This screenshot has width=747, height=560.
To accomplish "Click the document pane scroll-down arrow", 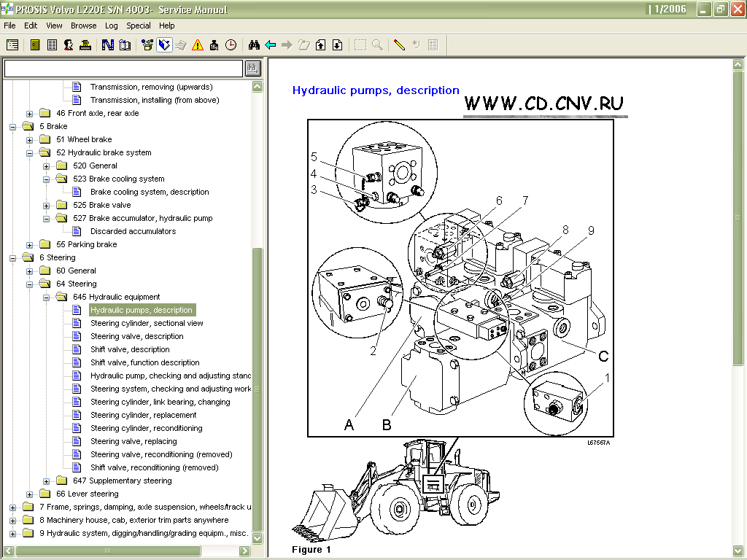I will pos(738,551).
